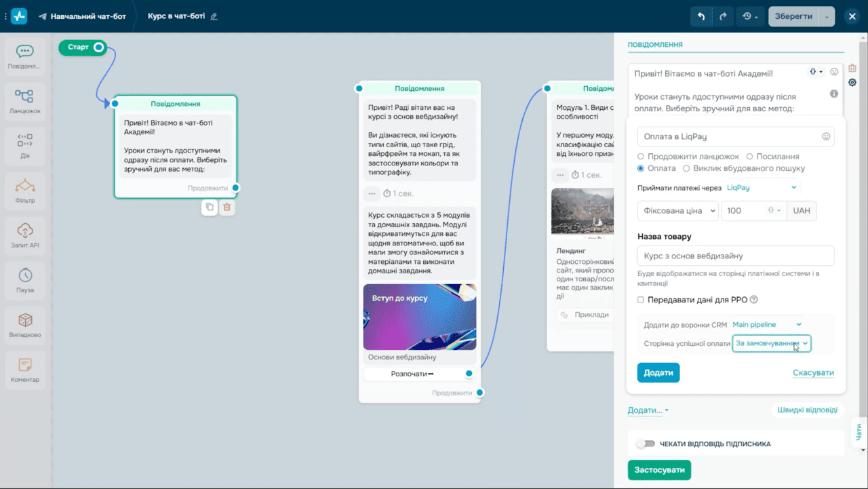This screenshot has width=868, height=489.
Task: Add a Фільтр block from sidebar
Action: (25, 191)
